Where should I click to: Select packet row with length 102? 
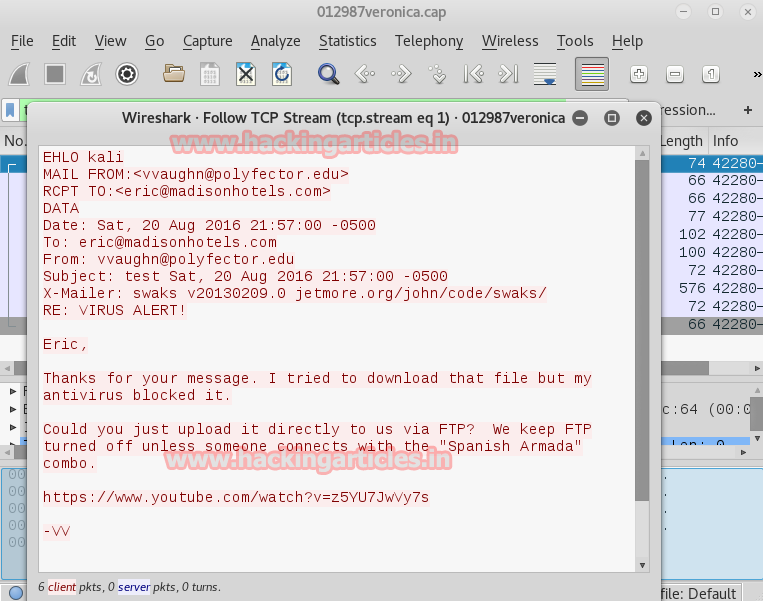tap(711, 234)
